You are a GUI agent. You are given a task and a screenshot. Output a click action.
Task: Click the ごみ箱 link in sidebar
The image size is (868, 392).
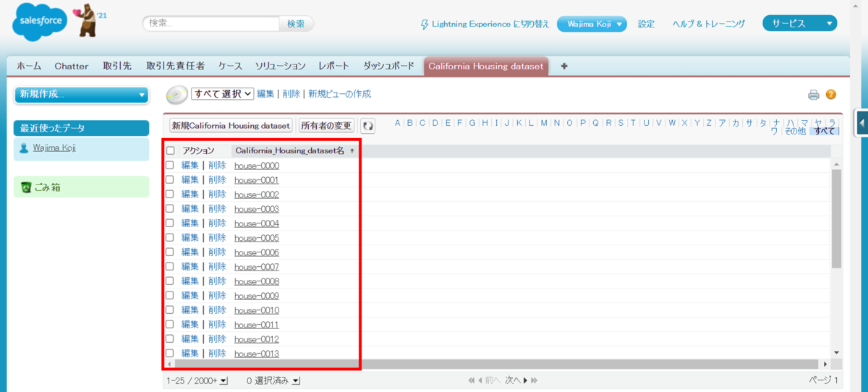tap(47, 187)
